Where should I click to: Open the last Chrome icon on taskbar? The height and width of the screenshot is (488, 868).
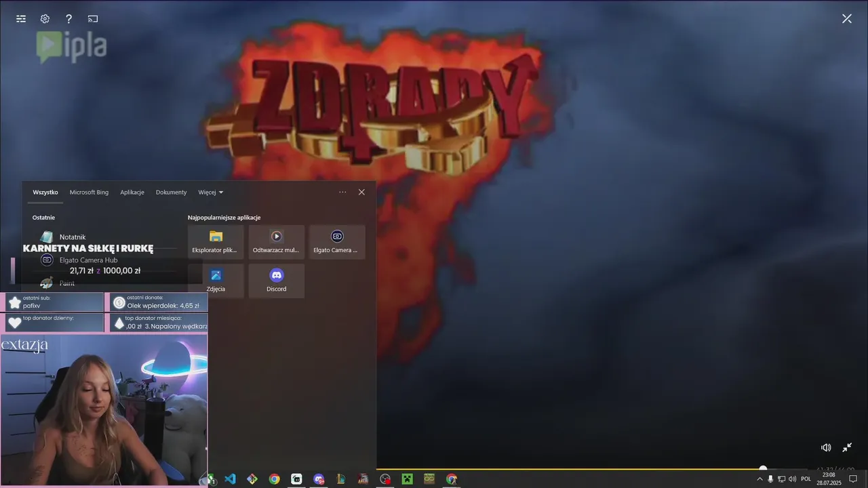point(452,479)
